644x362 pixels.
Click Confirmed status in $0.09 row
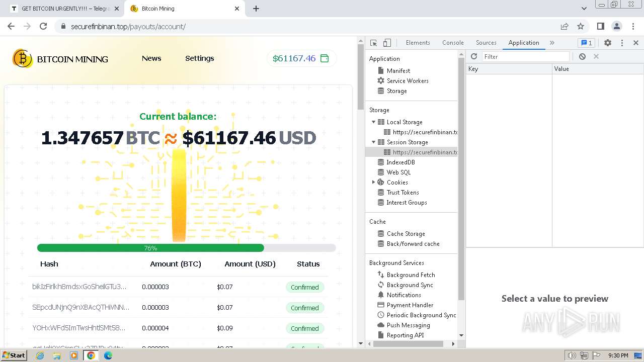pos(305,328)
